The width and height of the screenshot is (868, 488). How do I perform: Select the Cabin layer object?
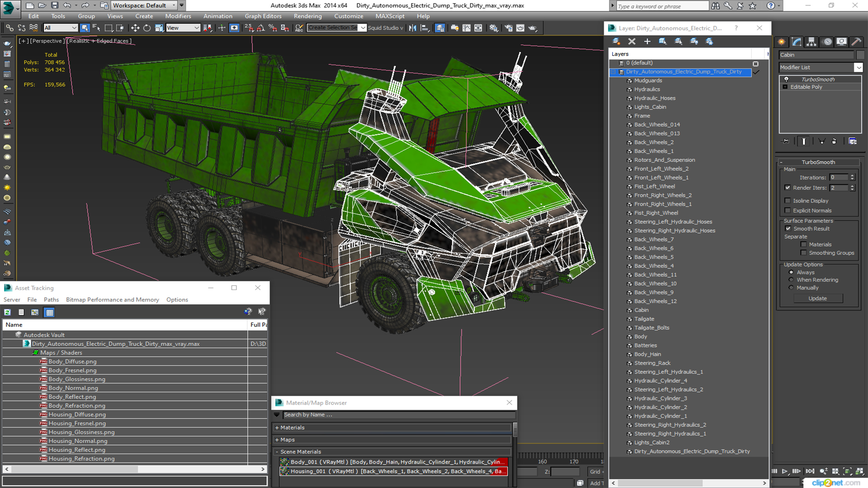tap(641, 310)
